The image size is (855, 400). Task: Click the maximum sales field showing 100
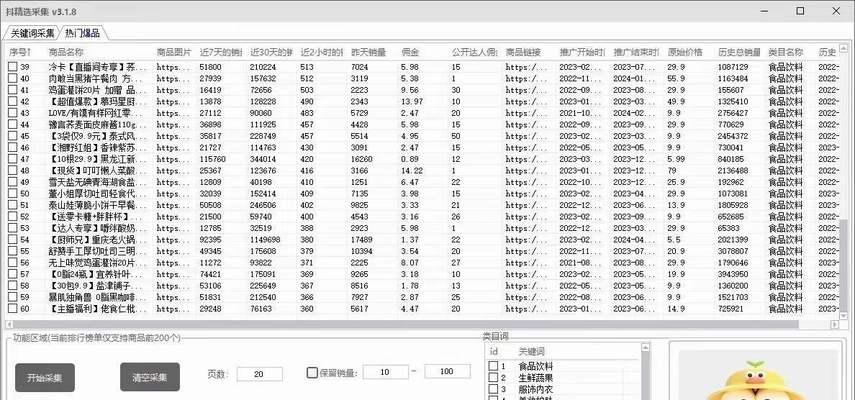(x=447, y=371)
